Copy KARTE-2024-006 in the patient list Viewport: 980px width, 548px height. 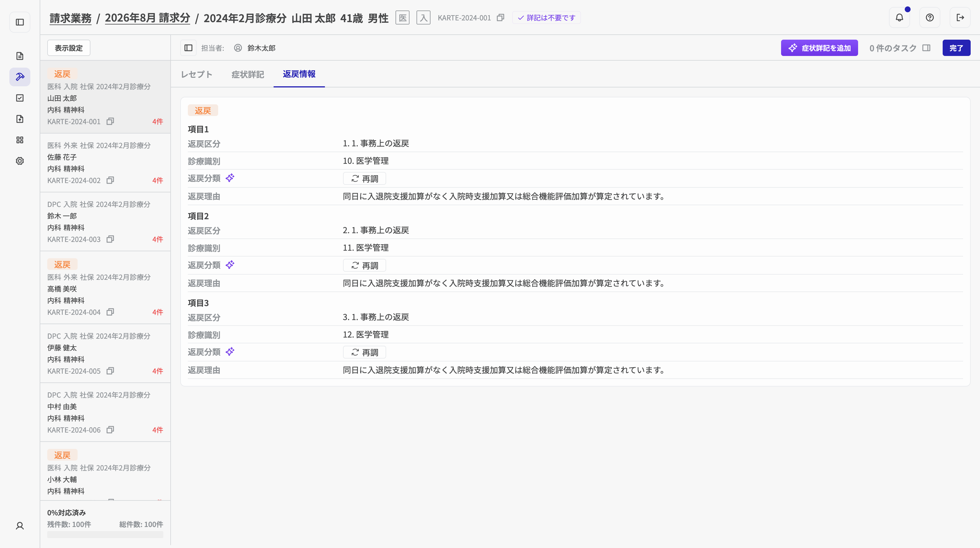(110, 430)
